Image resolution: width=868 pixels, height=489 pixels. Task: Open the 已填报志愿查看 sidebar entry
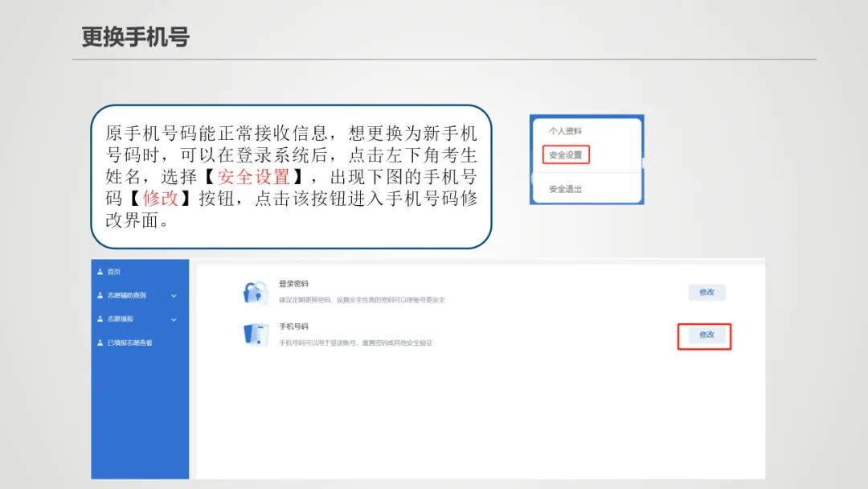129,343
